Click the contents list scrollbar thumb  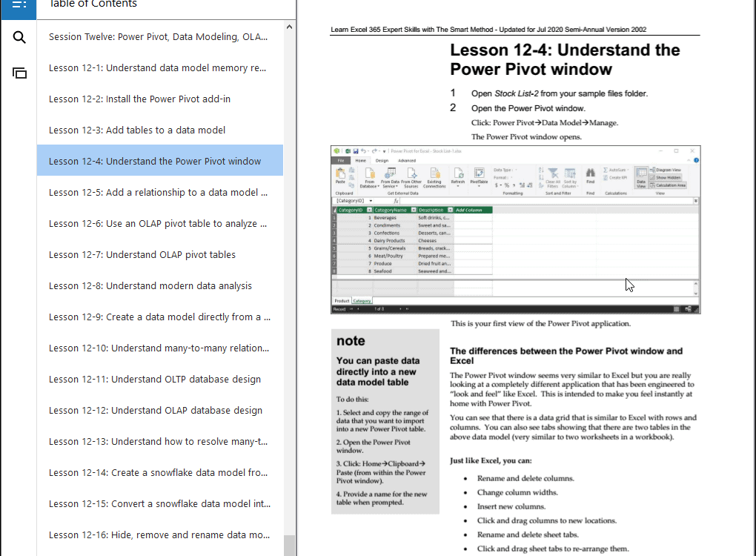(x=289, y=546)
